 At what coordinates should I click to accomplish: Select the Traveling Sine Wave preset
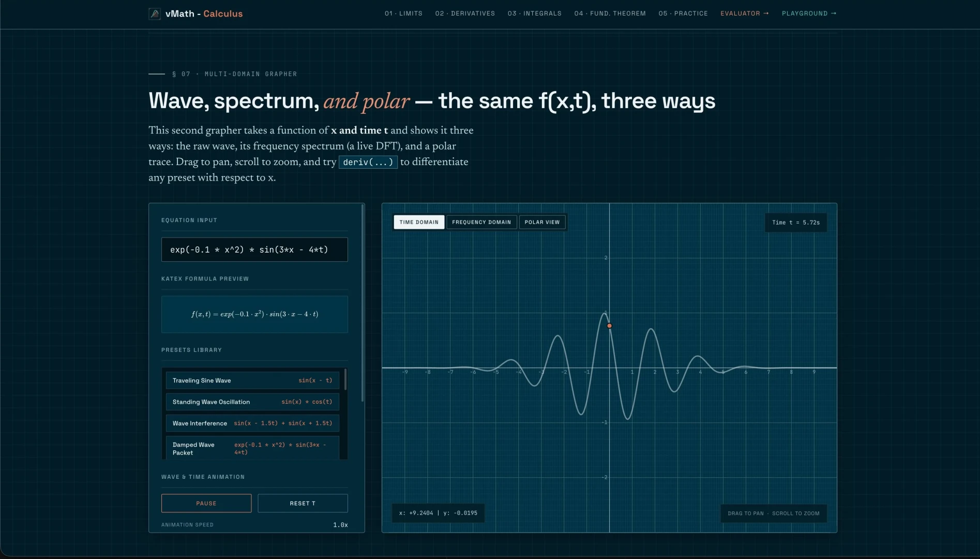252,380
